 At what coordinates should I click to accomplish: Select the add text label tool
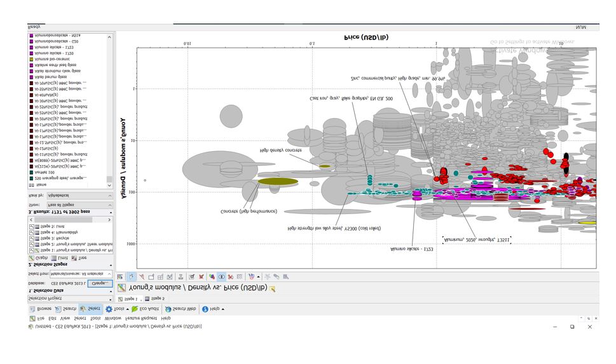181,277
